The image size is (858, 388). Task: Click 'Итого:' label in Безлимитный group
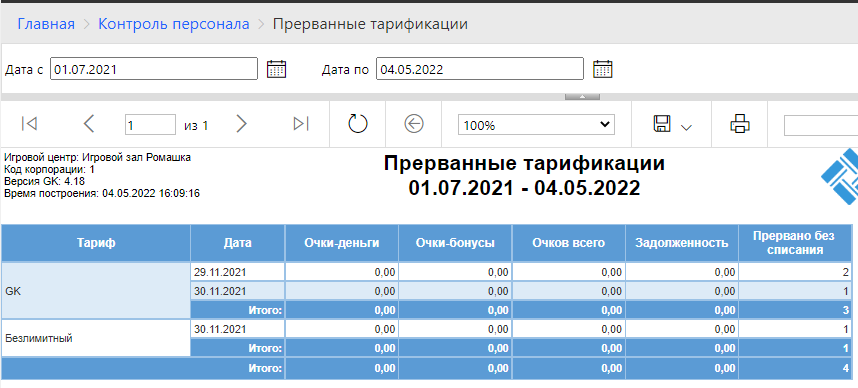pyautogui.click(x=265, y=348)
